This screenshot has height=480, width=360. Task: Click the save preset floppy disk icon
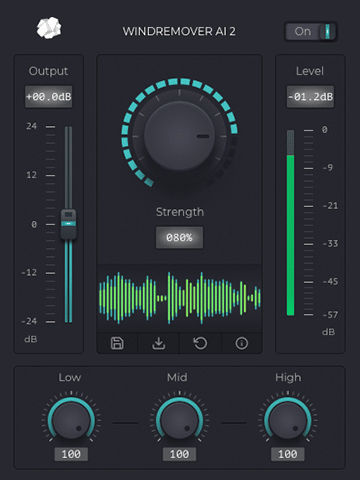coord(117,343)
